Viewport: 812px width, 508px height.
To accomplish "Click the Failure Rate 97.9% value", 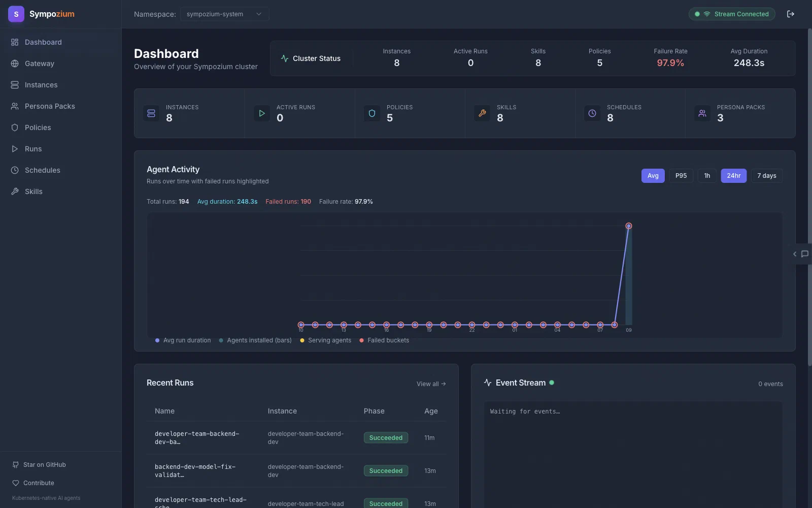I will 670,63.
